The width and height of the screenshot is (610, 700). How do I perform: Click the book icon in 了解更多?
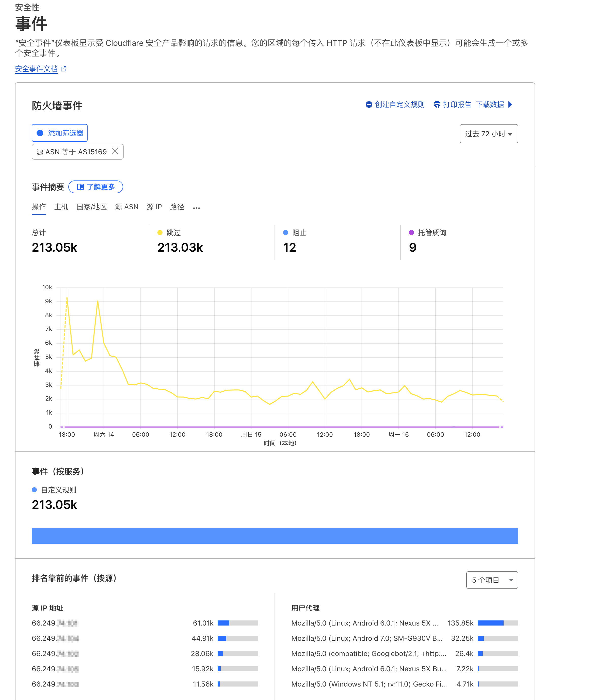click(80, 187)
